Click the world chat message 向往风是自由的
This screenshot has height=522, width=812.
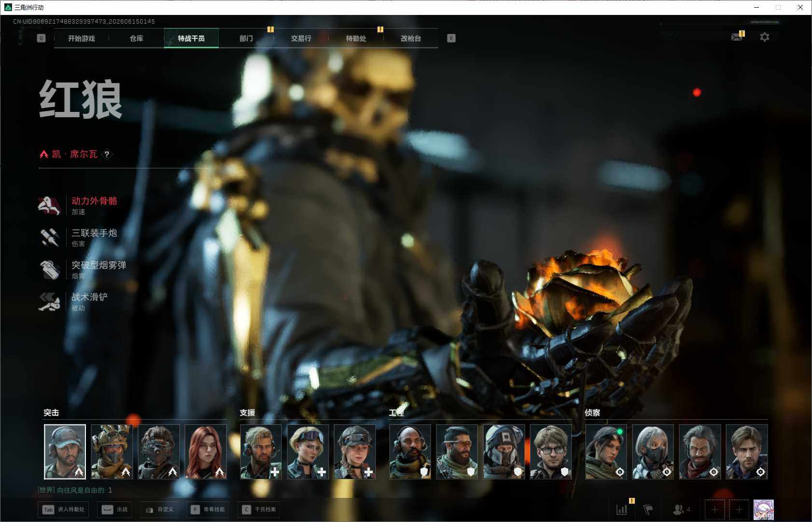[x=75, y=490]
